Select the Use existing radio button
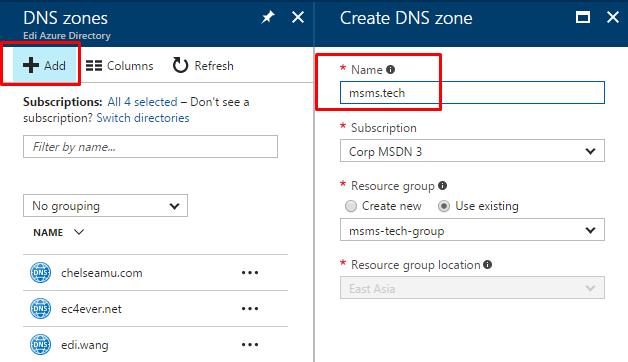628x362 pixels. click(x=444, y=206)
